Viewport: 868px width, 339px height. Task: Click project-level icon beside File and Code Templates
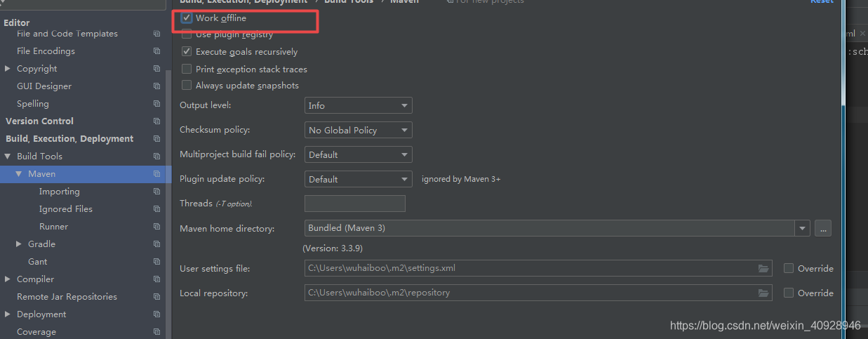(156, 34)
